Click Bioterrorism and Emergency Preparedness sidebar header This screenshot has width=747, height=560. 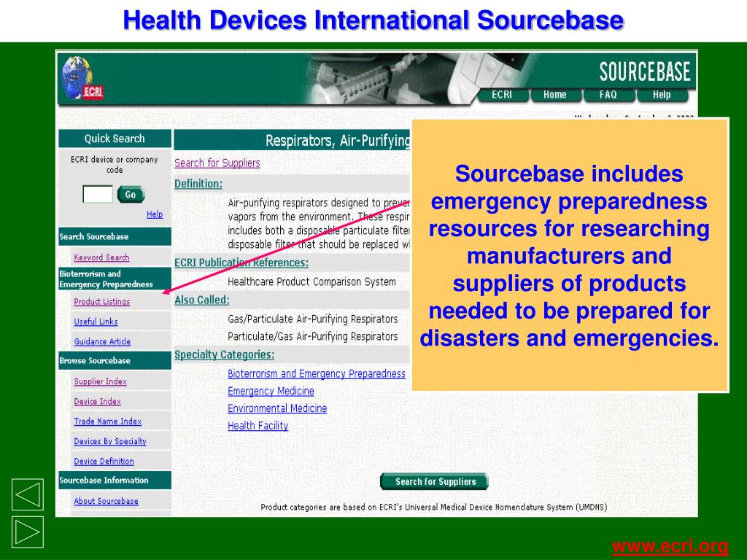pos(115,279)
